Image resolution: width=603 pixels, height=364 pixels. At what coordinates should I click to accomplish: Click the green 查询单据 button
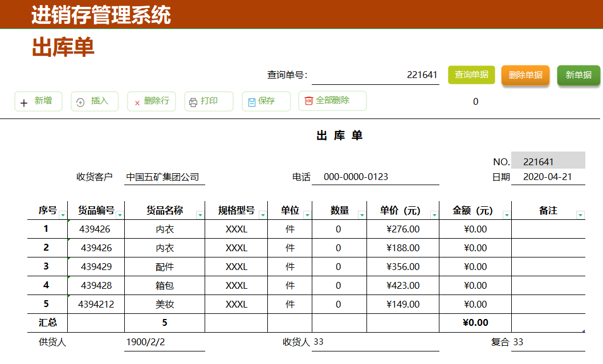pos(471,75)
